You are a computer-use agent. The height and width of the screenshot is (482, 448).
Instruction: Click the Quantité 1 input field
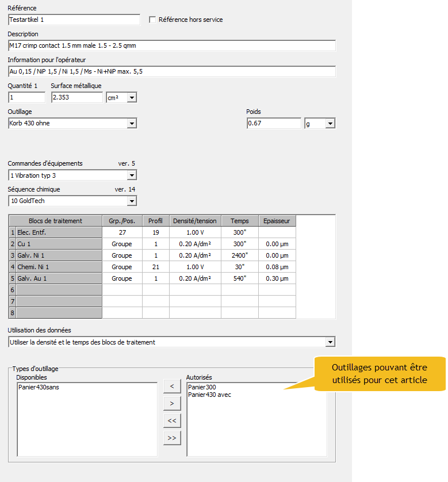[x=26, y=98]
